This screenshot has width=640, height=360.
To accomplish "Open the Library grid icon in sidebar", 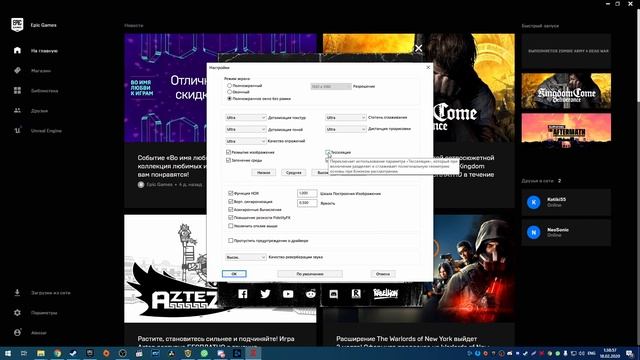I will tap(17, 91).
